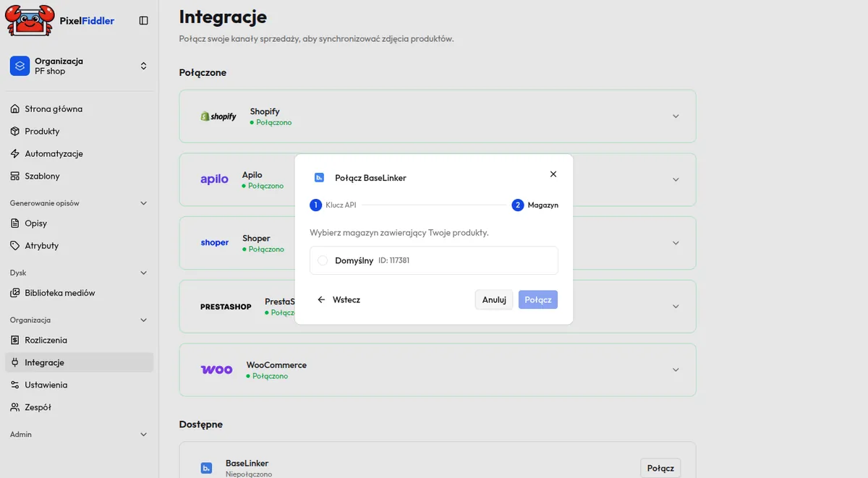Collapse the Organizacja sidebar section

tap(143, 320)
